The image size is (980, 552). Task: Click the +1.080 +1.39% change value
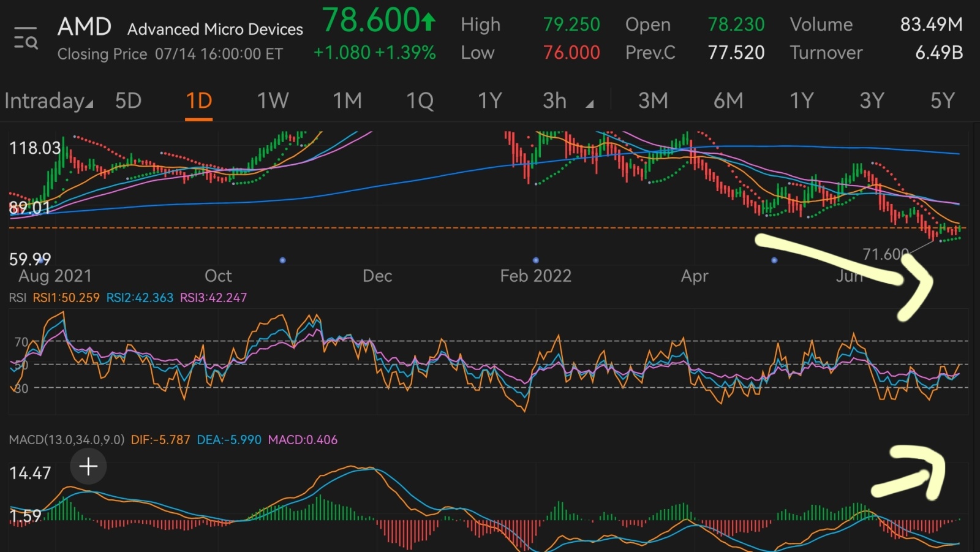(x=374, y=53)
